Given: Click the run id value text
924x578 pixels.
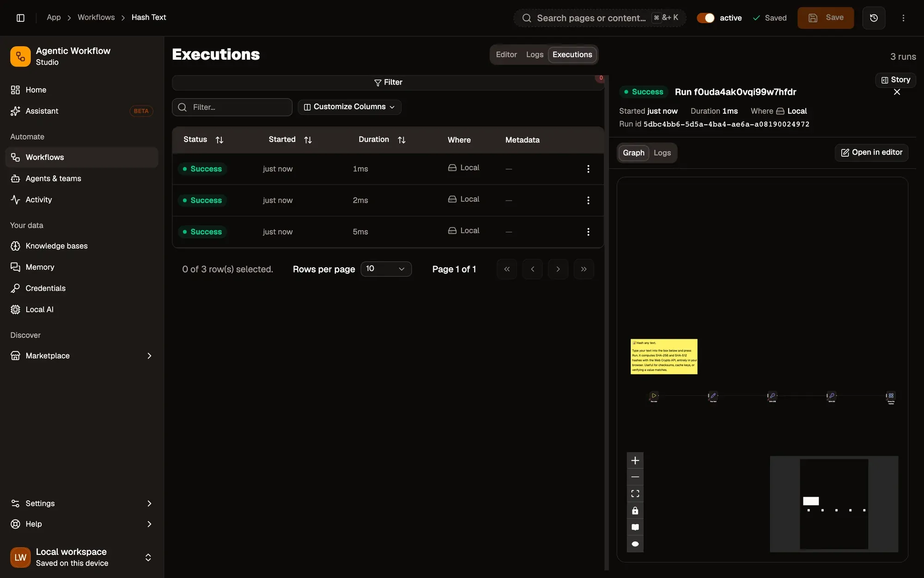Looking at the screenshot, I should tap(726, 124).
